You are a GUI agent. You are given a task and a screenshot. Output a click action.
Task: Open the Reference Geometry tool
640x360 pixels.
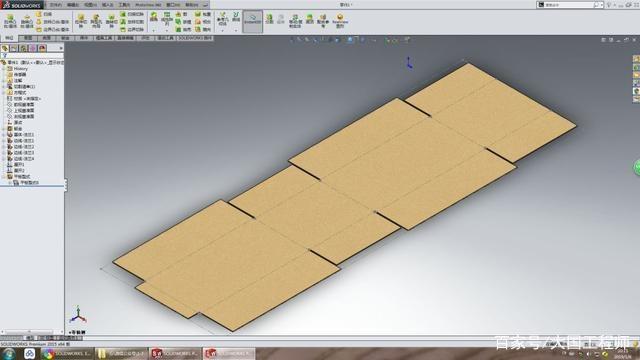click(x=222, y=19)
